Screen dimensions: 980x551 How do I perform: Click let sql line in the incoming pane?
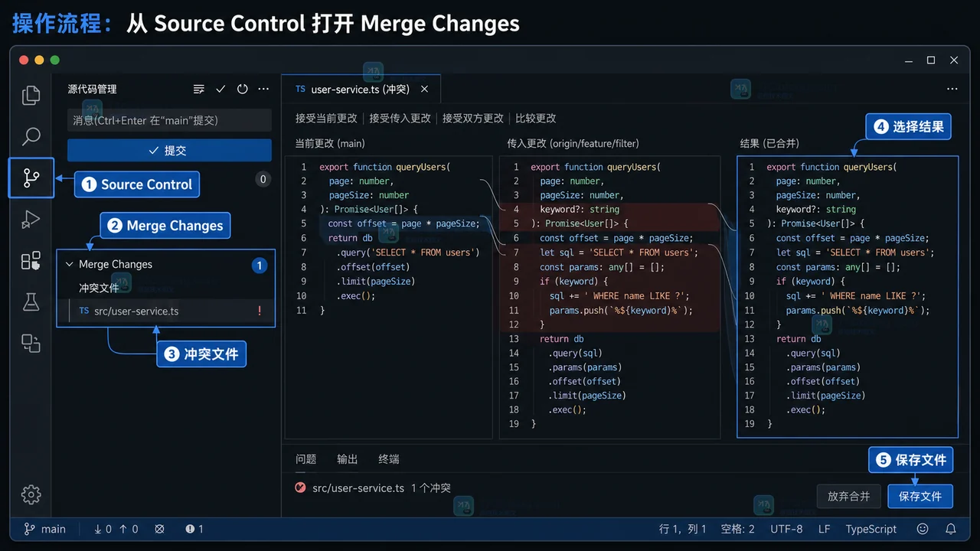click(619, 253)
